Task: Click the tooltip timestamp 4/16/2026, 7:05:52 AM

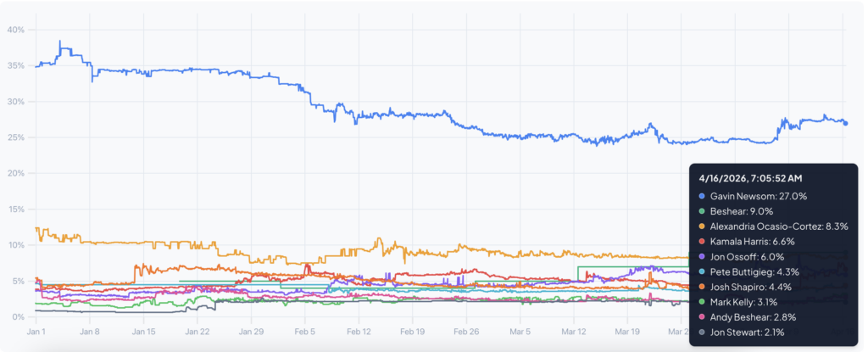Action: (750, 178)
